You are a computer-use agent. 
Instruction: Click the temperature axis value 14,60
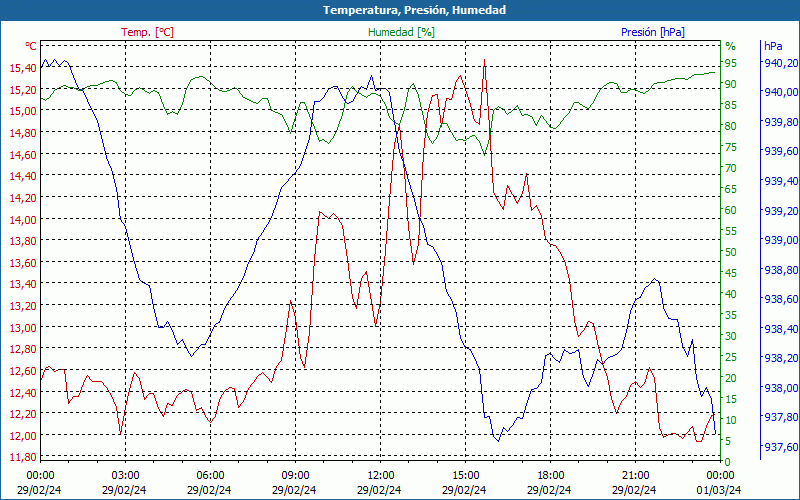pos(23,155)
